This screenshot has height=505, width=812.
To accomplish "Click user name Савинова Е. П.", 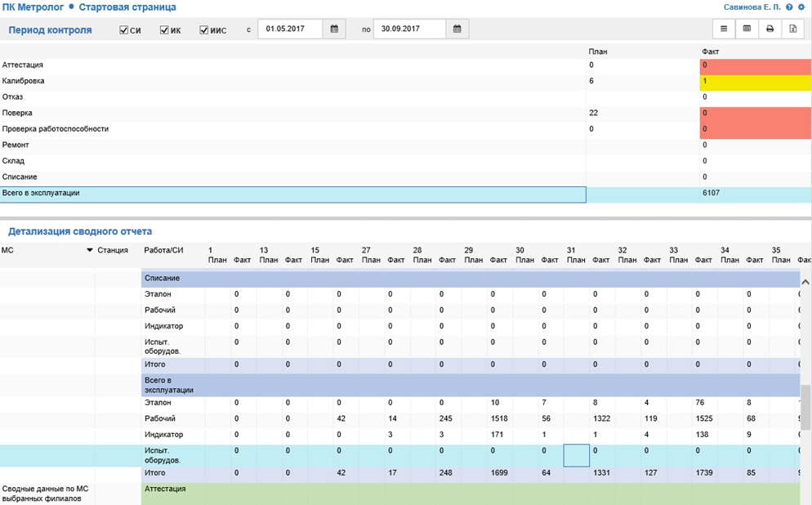I will pos(752,7).
